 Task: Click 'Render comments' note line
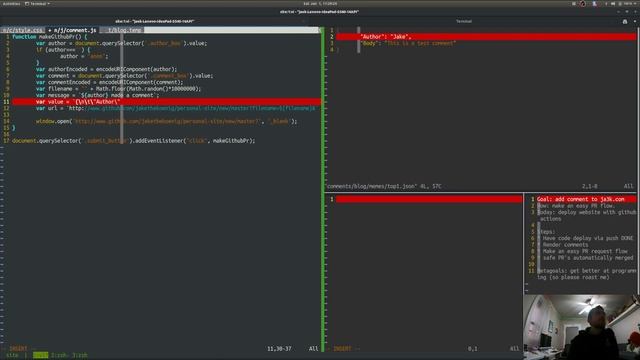(565, 245)
